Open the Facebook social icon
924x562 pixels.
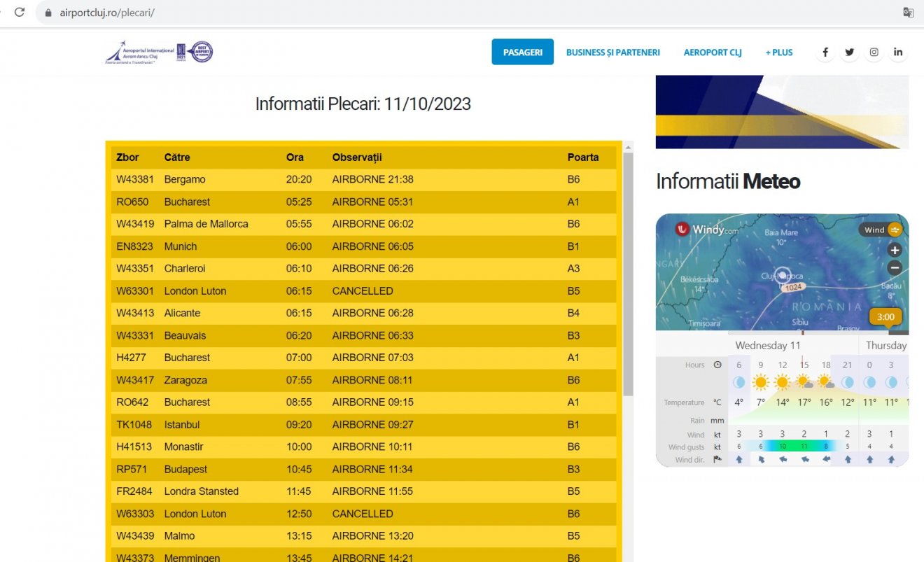(x=825, y=52)
